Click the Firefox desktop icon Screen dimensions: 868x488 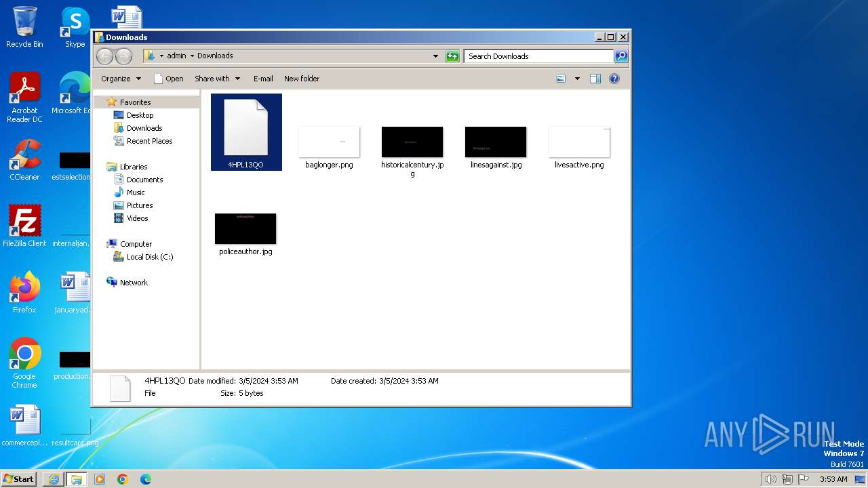pyautogui.click(x=24, y=293)
